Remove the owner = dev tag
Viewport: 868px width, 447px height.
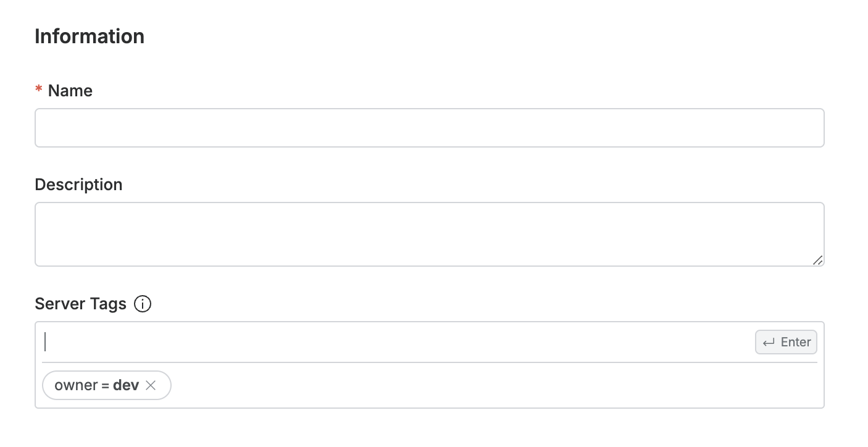click(151, 385)
